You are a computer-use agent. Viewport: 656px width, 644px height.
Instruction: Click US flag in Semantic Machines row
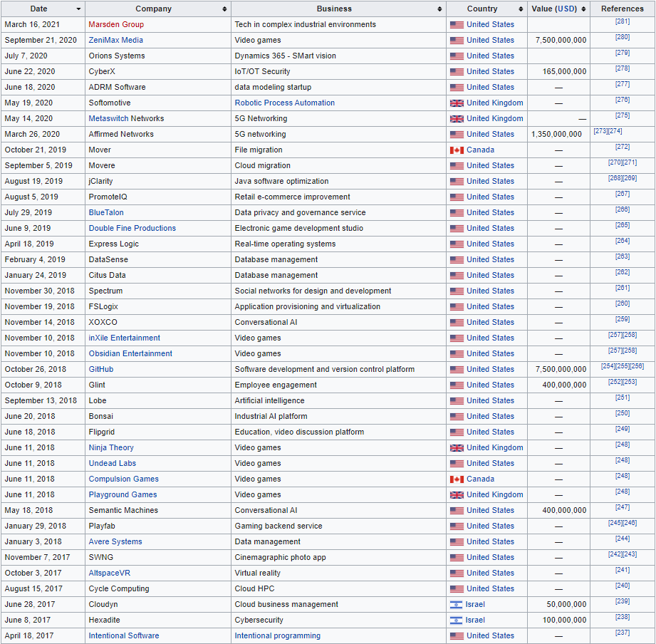tap(457, 511)
